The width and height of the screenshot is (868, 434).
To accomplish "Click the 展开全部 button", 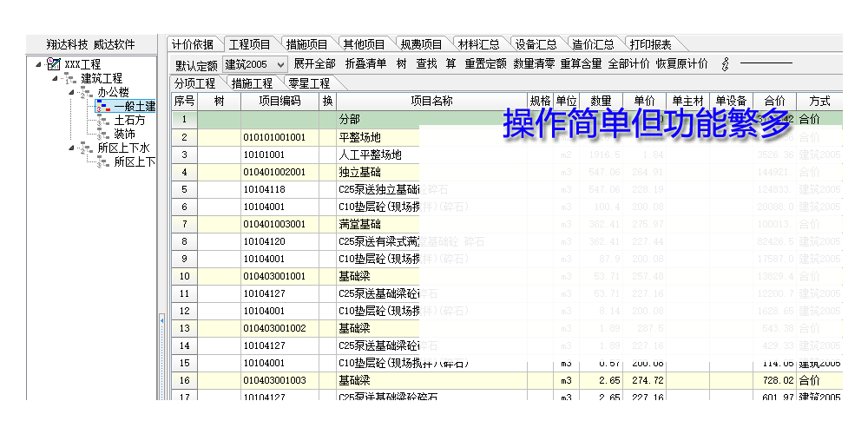I will (x=314, y=64).
